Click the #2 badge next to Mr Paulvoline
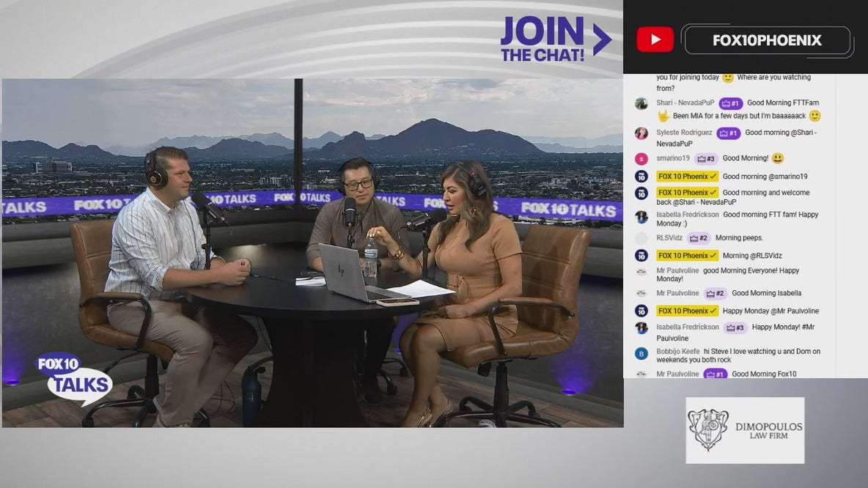 tap(715, 293)
